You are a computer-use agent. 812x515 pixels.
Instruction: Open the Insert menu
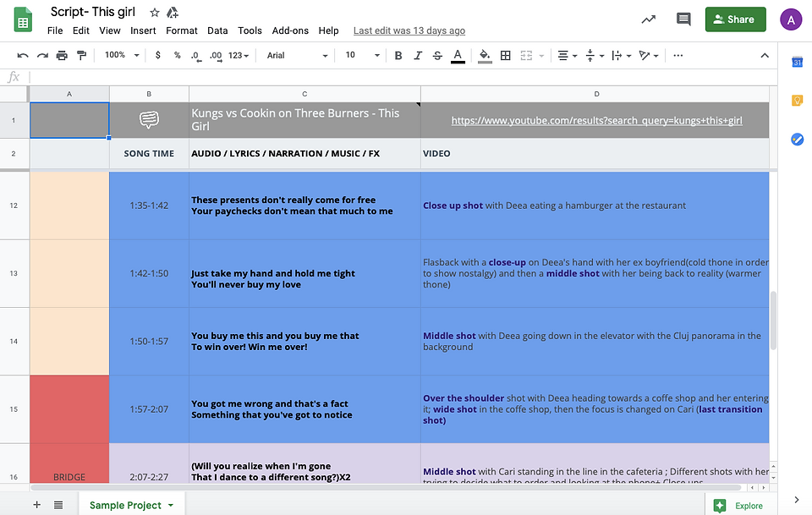[x=143, y=30]
